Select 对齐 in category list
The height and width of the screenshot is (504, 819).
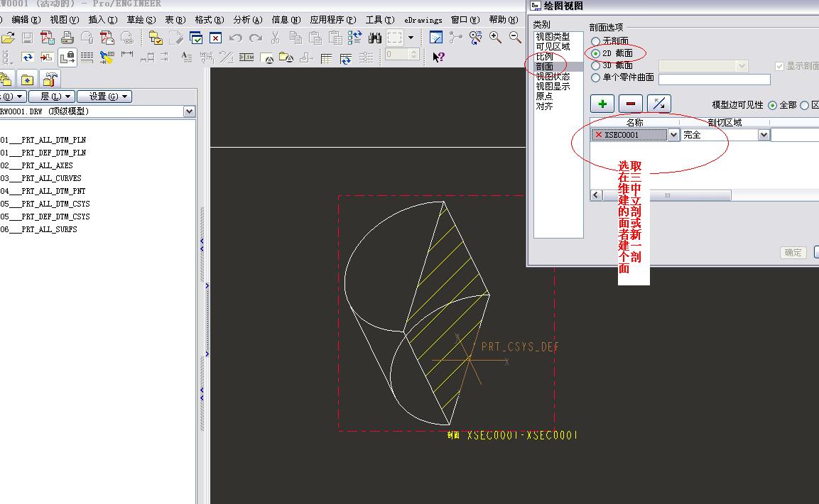(x=544, y=106)
